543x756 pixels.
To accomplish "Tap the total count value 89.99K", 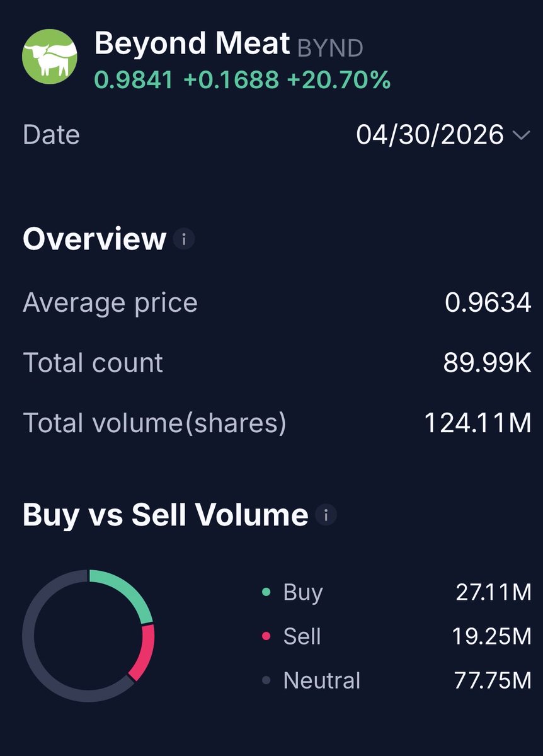I will [x=487, y=363].
